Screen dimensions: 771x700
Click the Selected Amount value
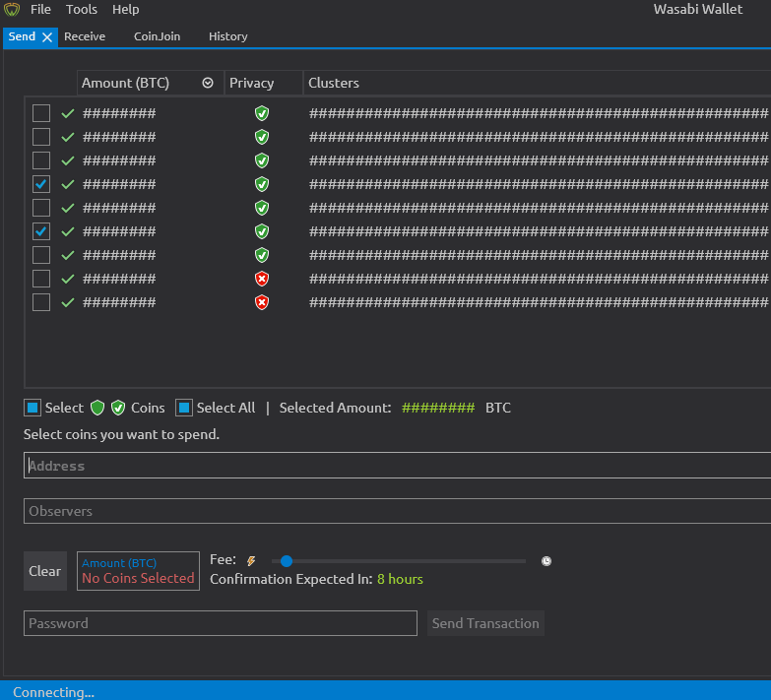[x=438, y=408]
